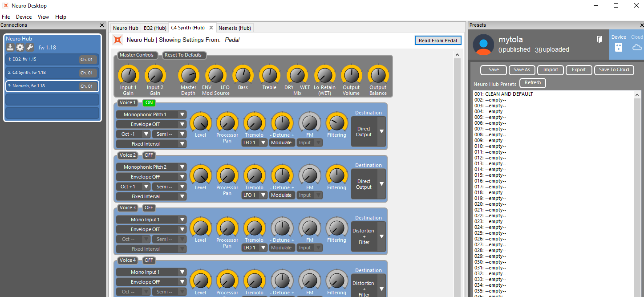
Task: Click the Master Controls label button
Action: (x=138, y=55)
